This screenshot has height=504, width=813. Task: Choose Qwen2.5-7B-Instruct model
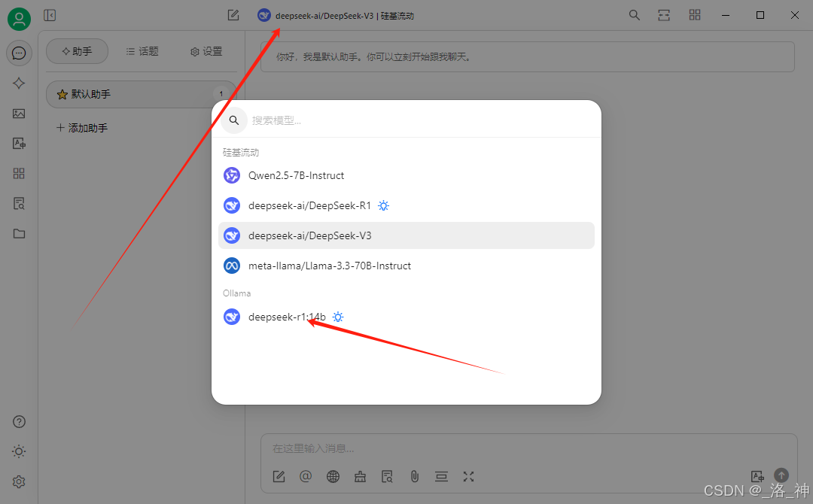[406, 175]
